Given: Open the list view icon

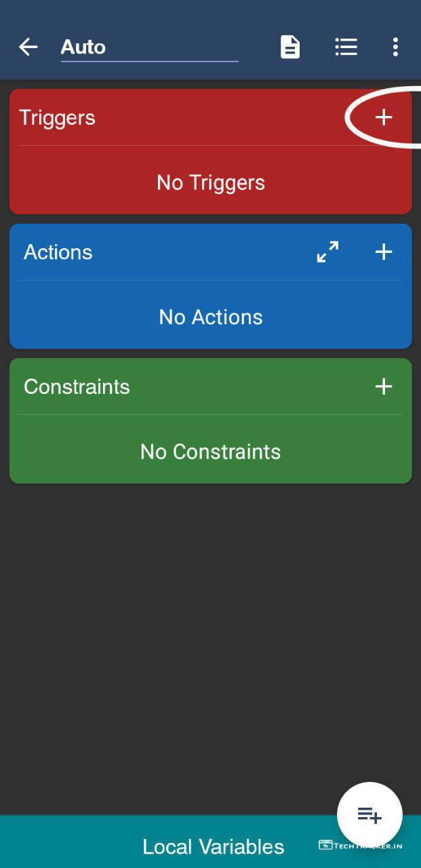Looking at the screenshot, I should click(x=346, y=47).
